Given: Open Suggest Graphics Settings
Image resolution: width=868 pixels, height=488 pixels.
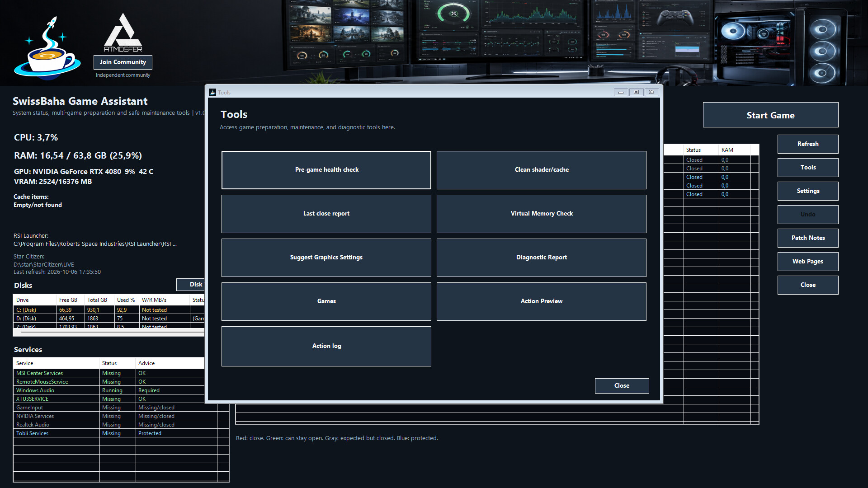Looking at the screenshot, I should tap(326, 258).
